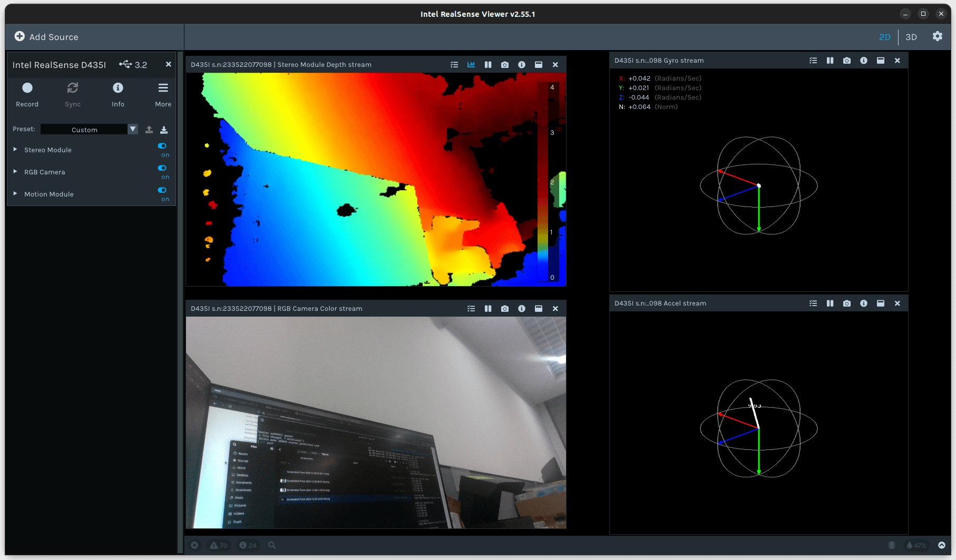
Task: Click the warnings count 70 icon
Action: [x=219, y=545]
